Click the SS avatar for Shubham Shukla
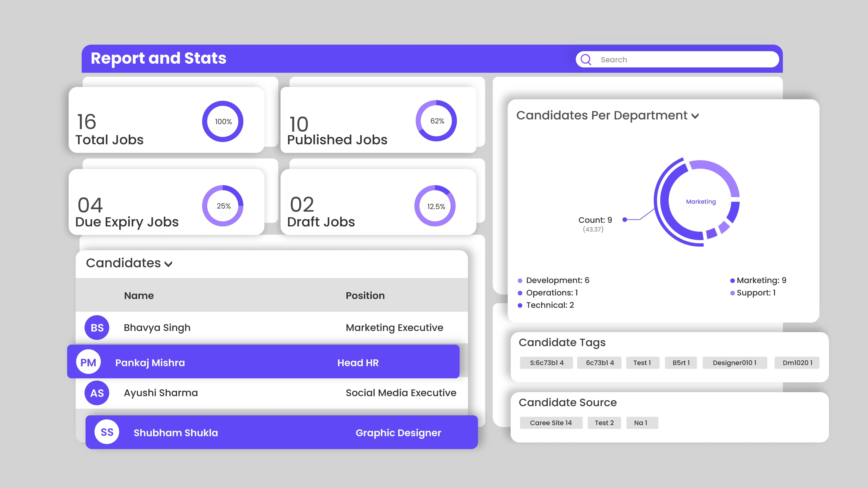This screenshot has height=488, width=868. 107,432
